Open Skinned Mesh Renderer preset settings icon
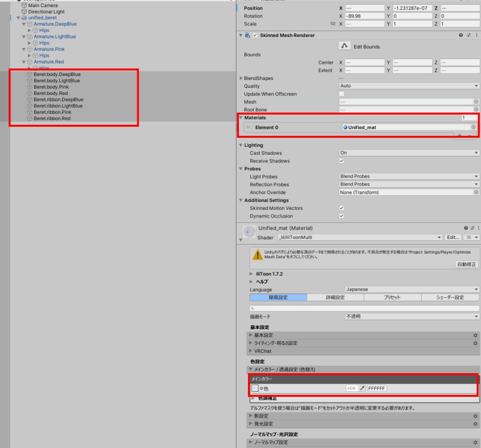 tap(469, 35)
